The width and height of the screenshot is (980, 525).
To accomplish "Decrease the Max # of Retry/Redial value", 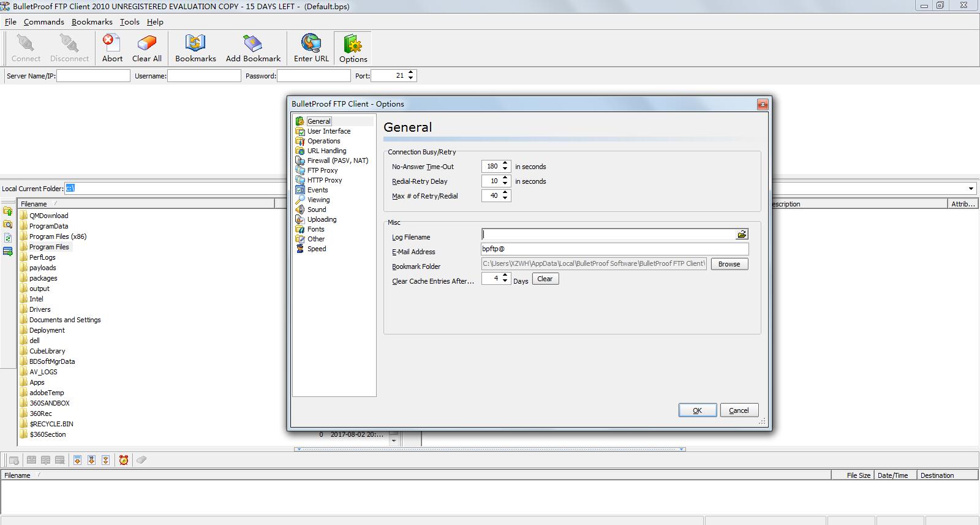I will point(505,198).
